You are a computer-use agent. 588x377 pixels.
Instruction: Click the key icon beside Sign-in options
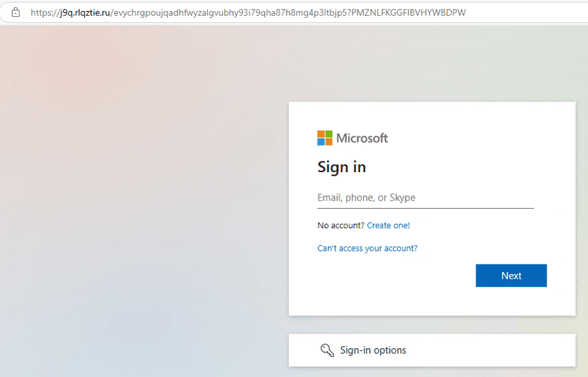pyautogui.click(x=327, y=350)
